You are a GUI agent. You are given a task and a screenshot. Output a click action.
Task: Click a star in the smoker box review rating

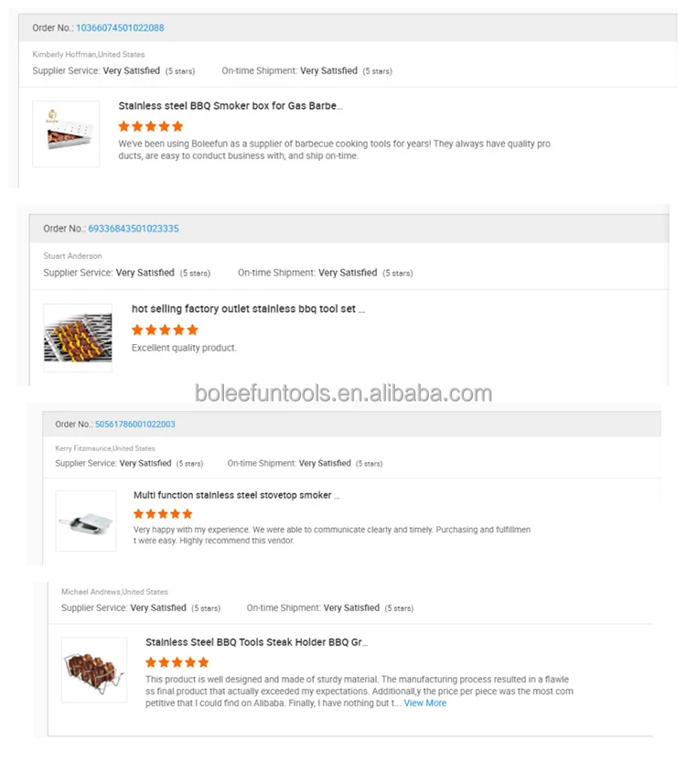point(148,126)
